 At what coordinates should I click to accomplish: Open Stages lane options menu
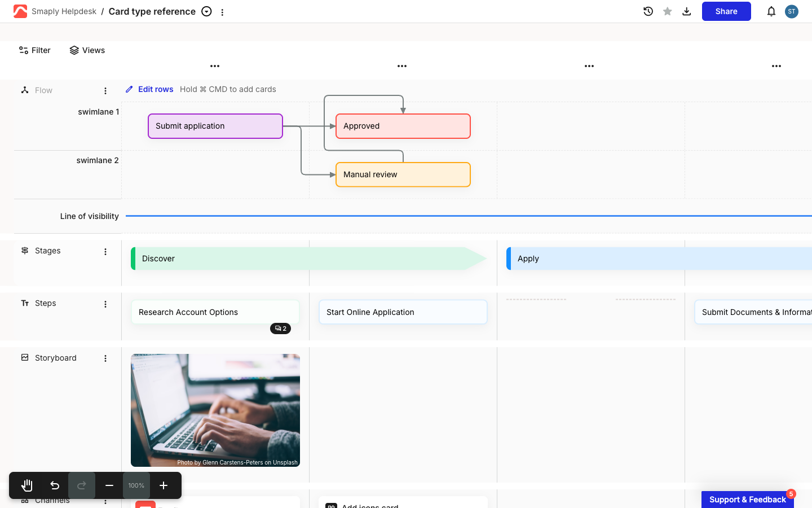[x=105, y=252]
